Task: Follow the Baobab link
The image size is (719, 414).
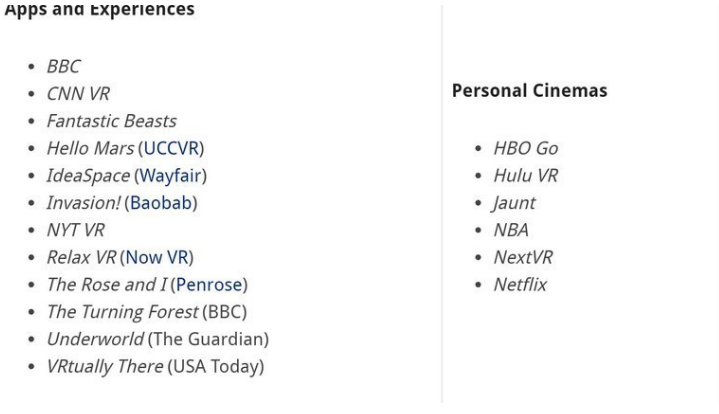Action: [161, 203]
